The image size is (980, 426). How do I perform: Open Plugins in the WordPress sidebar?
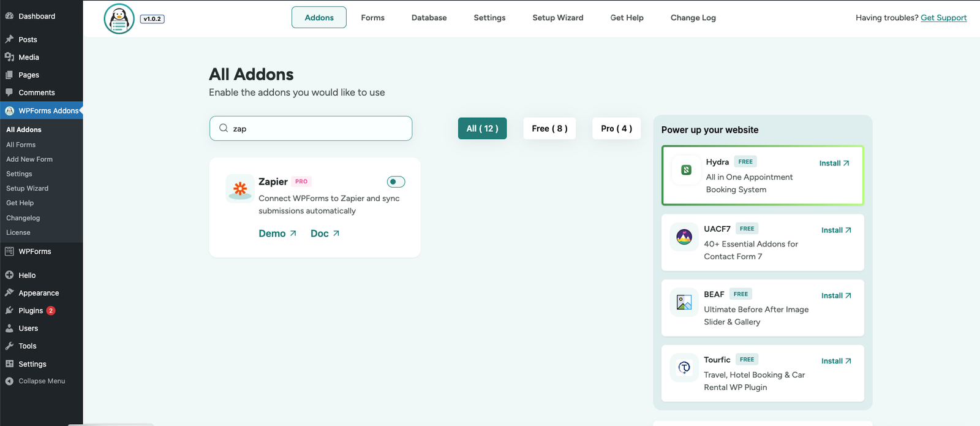31,311
